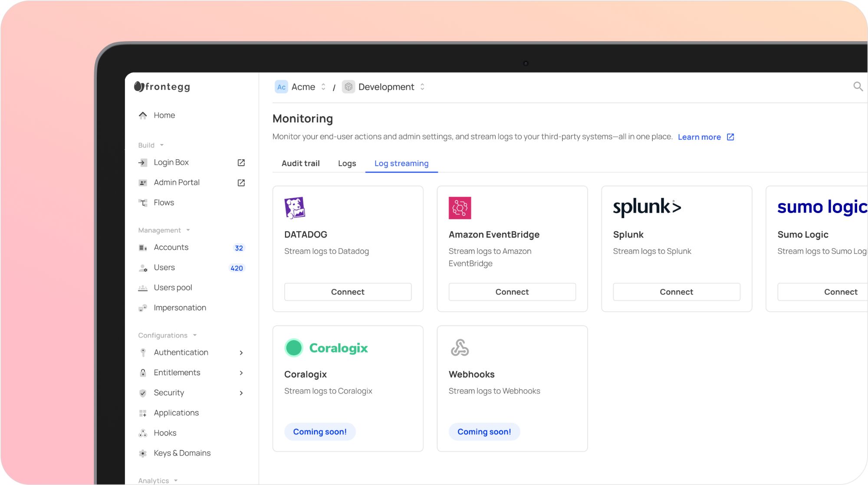Click the Entitlements lock icon
The width and height of the screenshot is (868, 485).
[x=143, y=373]
